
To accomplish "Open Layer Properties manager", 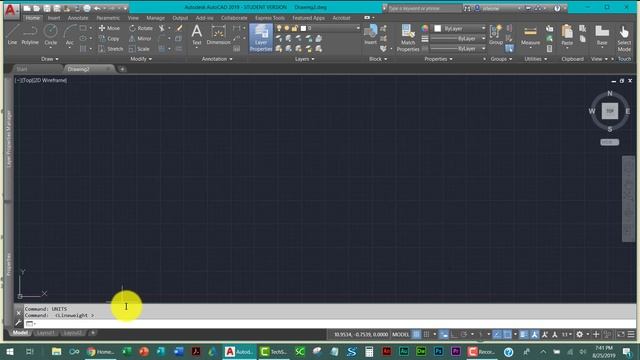I will click(261, 38).
